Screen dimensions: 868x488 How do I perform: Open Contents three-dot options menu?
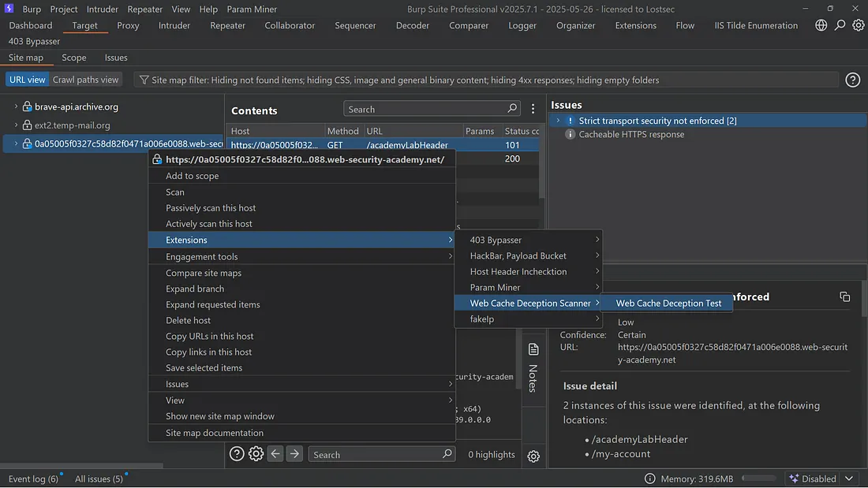click(x=533, y=109)
